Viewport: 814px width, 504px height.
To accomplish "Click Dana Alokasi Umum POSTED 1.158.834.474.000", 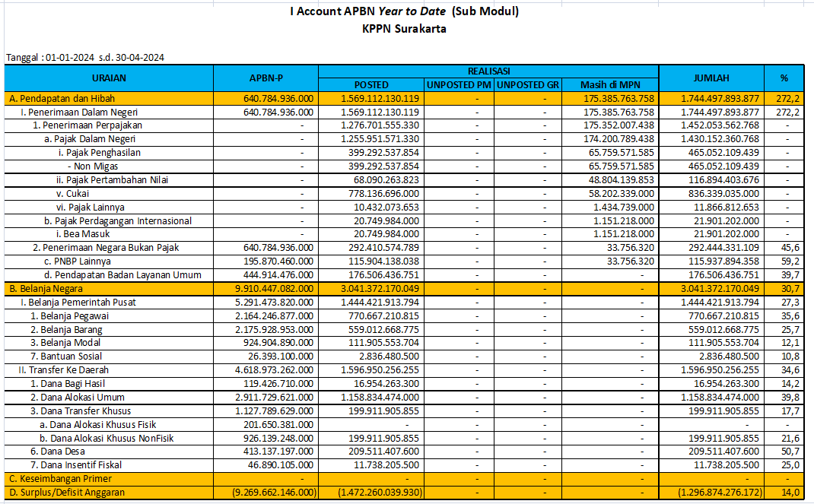I will coord(380,398).
